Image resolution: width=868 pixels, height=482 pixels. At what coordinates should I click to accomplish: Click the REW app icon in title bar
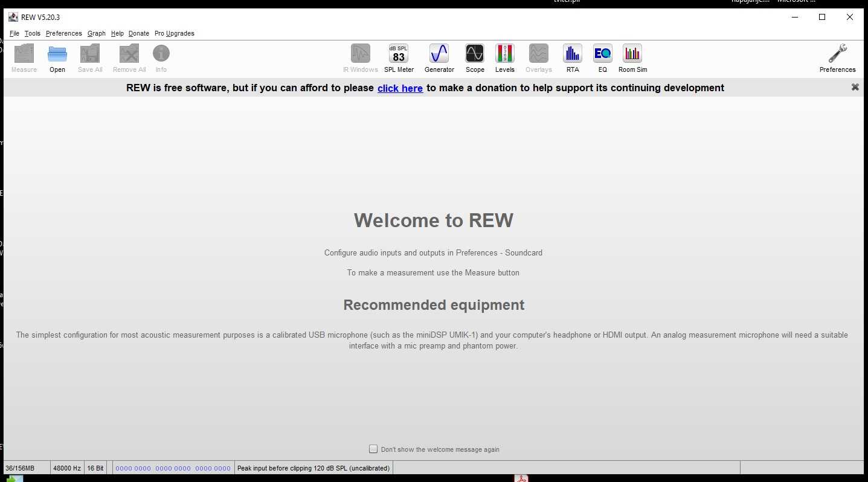coord(13,17)
